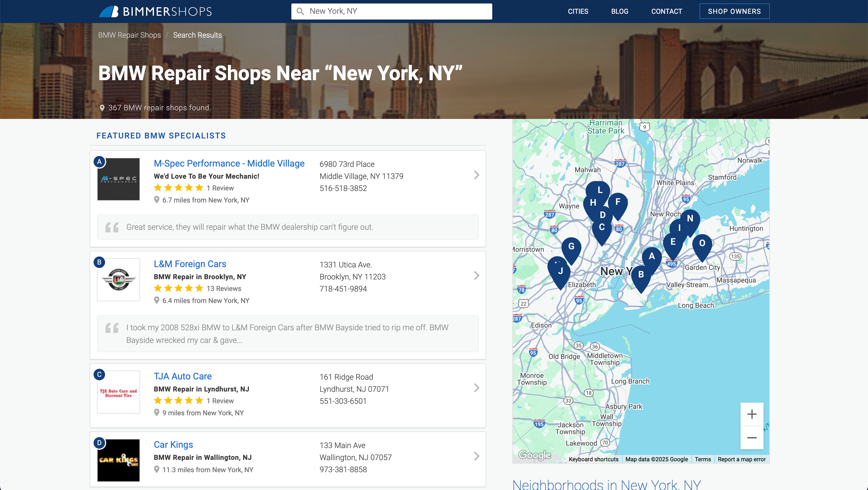Click map marker A for M-Spec Performance

point(652,256)
